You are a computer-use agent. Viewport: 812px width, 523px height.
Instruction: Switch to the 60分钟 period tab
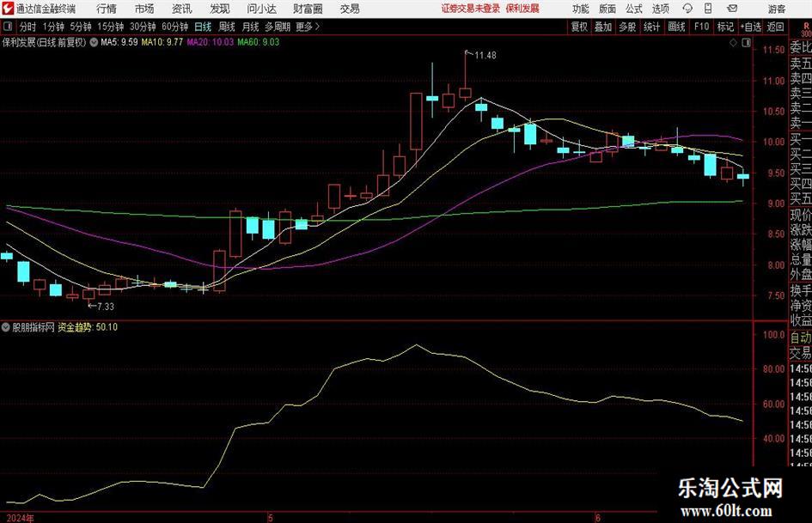(x=175, y=27)
